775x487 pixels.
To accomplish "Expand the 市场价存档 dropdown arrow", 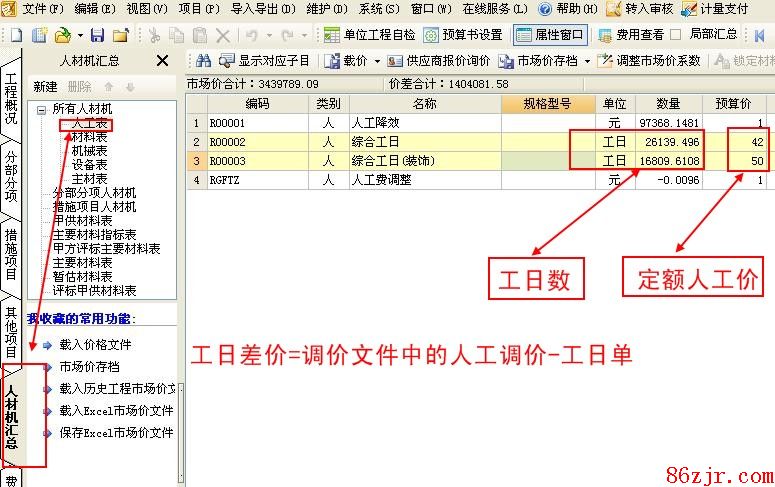I will 588,61.
